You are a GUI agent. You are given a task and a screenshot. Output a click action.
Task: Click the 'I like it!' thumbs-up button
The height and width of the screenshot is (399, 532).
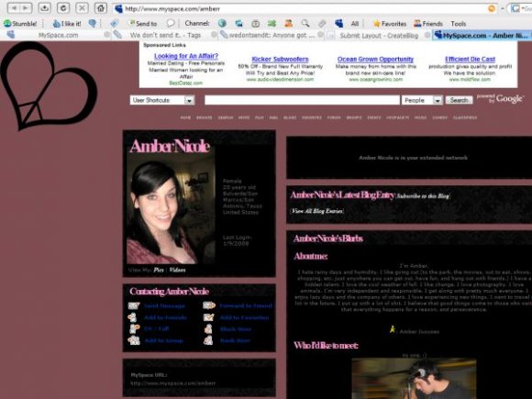coord(67,24)
